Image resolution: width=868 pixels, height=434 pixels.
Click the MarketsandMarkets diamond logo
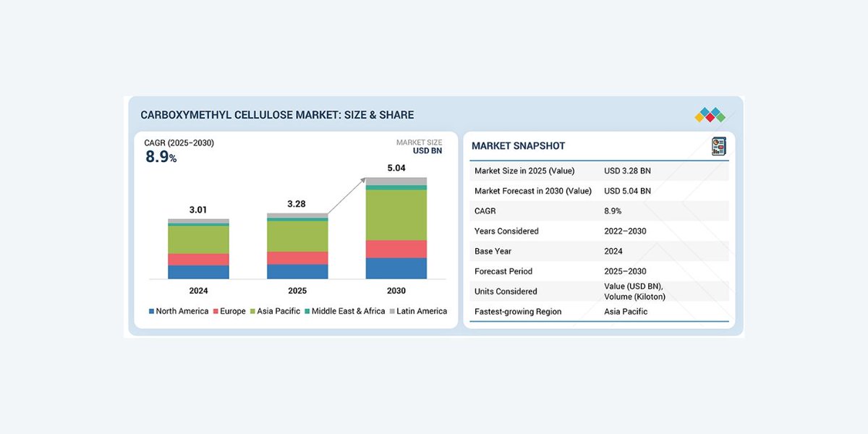tap(710, 114)
